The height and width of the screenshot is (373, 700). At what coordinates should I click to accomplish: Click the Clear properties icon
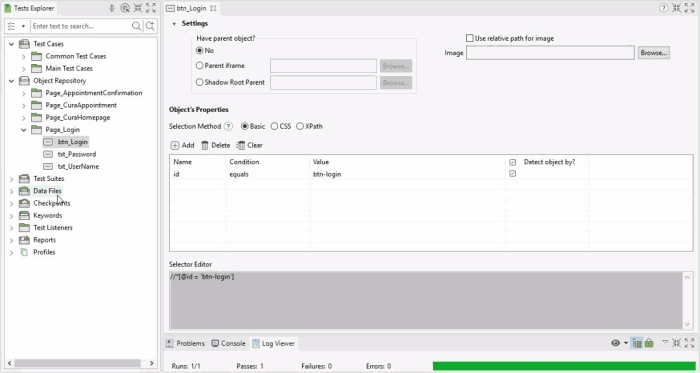tap(241, 145)
